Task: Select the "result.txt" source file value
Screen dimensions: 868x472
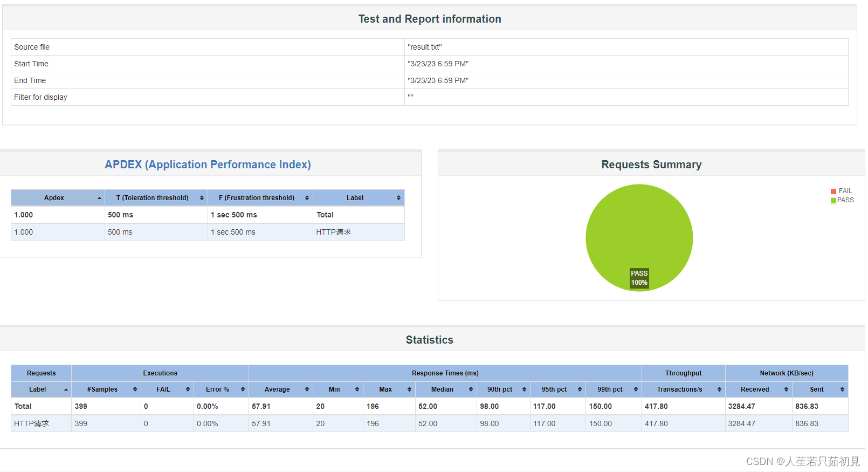Action: tap(425, 47)
